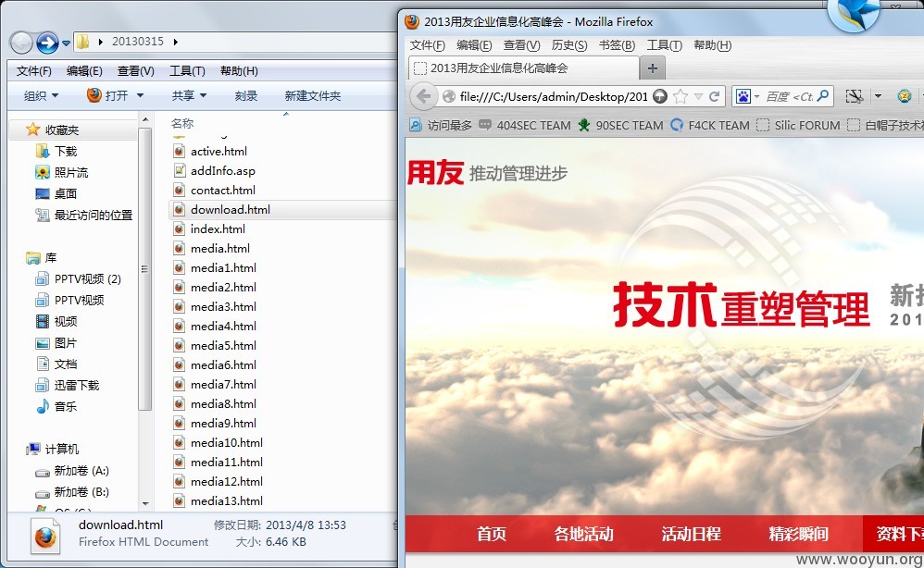Click the navigation pane scrollbar up arrow
Screen dimensions: 924x568
coord(145,119)
